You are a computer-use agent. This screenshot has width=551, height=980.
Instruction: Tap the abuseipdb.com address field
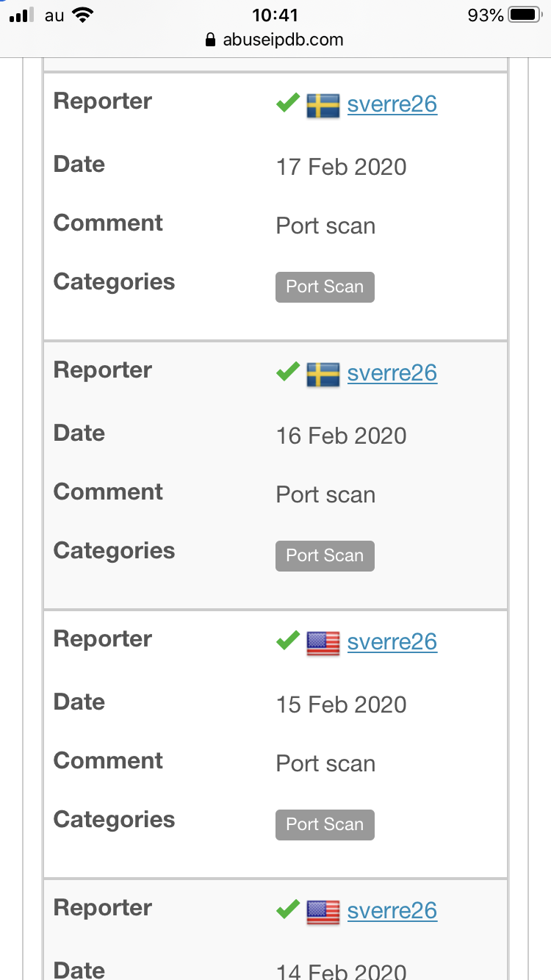[x=283, y=40]
